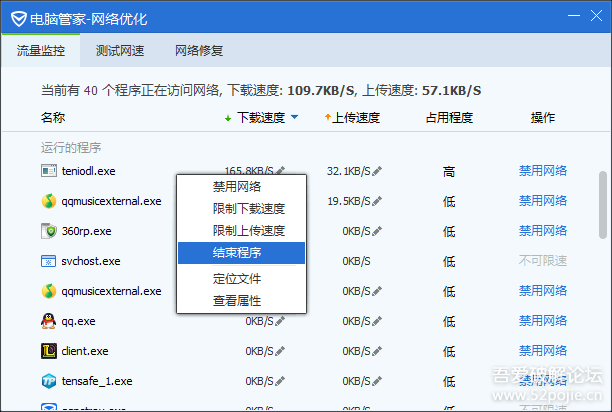Select the tensafe_1.exe process name
Image resolution: width=612 pixels, height=412 pixels.
point(97,381)
